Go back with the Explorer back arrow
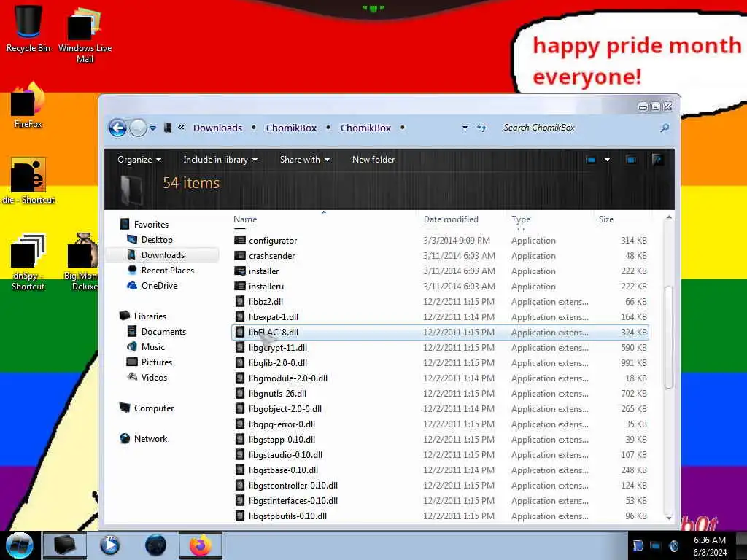 tap(117, 128)
